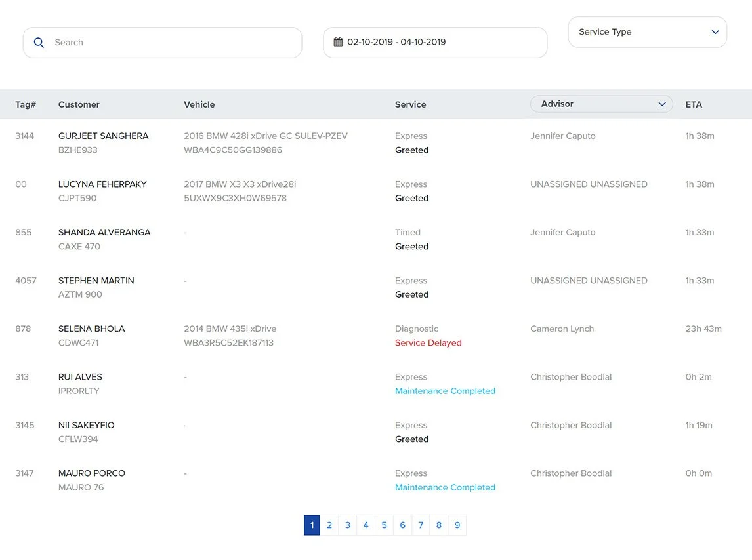Click tag number 3147
752x560 pixels.
[x=24, y=473]
